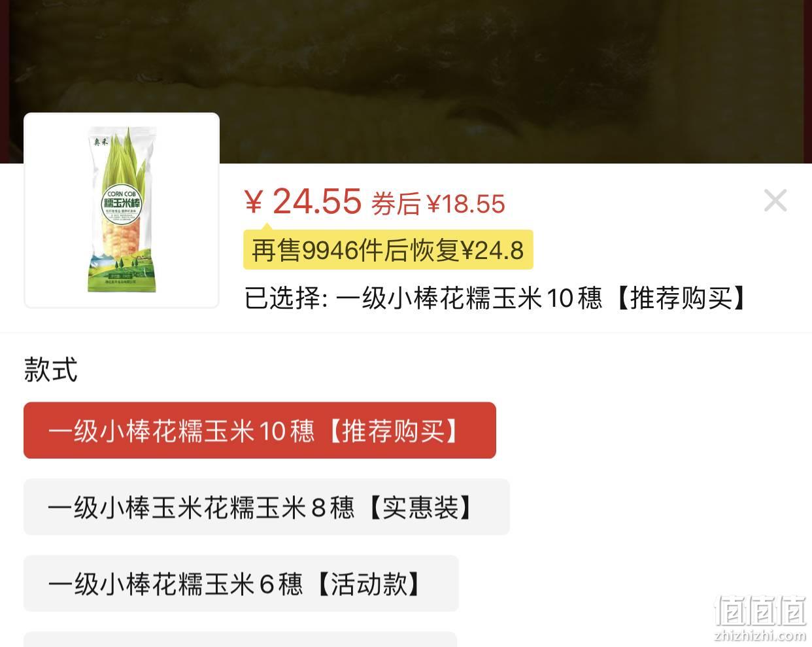Tap the 券后¥18.55 coupon price

(x=439, y=204)
